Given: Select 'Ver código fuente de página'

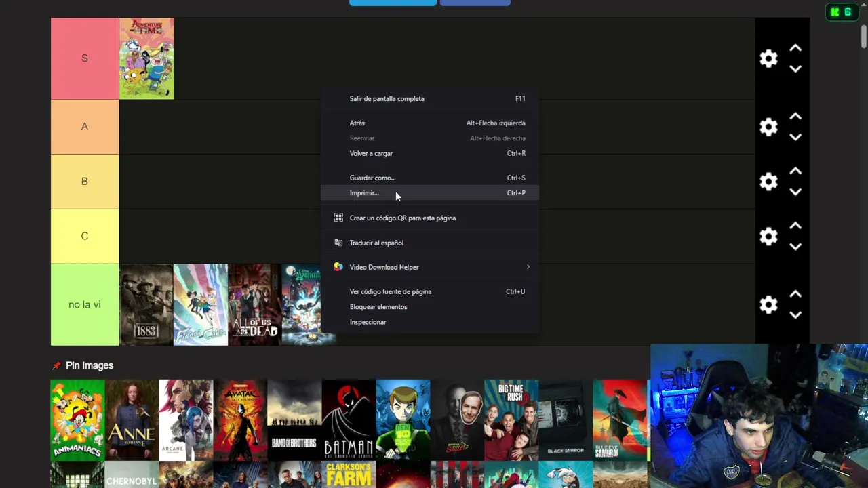Looking at the screenshot, I should click(x=430, y=292).
